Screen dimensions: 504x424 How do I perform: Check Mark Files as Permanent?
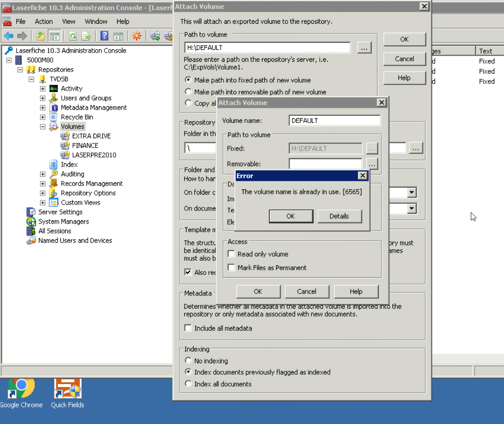click(232, 268)
